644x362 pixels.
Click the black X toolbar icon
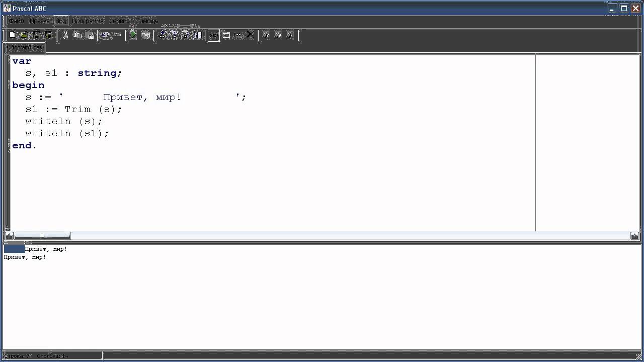[x=250, y=35]
